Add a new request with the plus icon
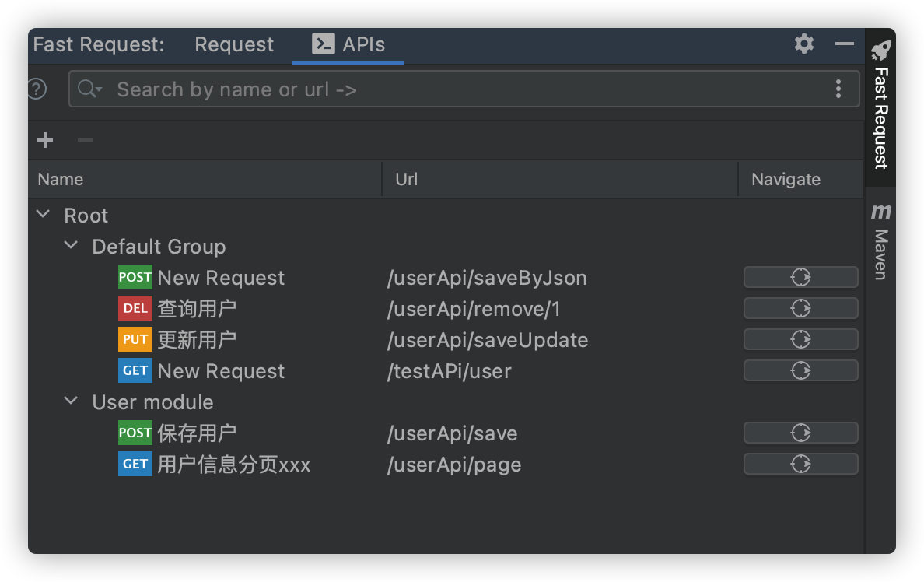Viewport: 924px width, 582px height. 44,140
